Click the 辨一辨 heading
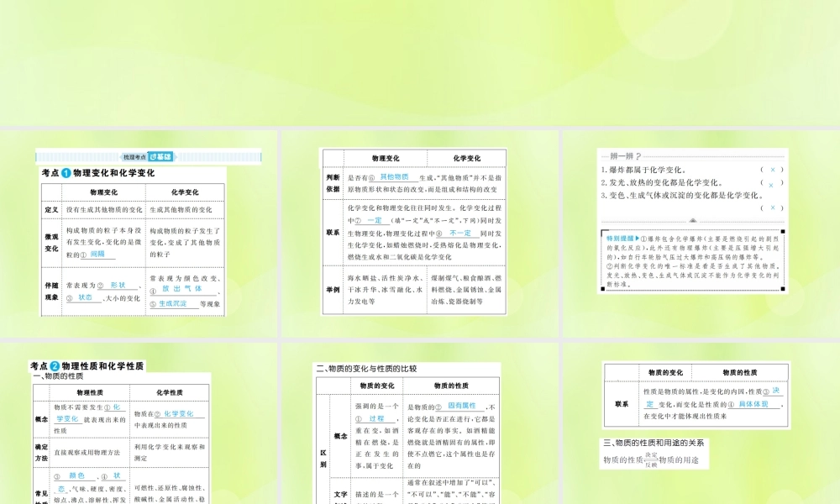The height and width of the screenshot is (504, 840). (x=626, y=156)
